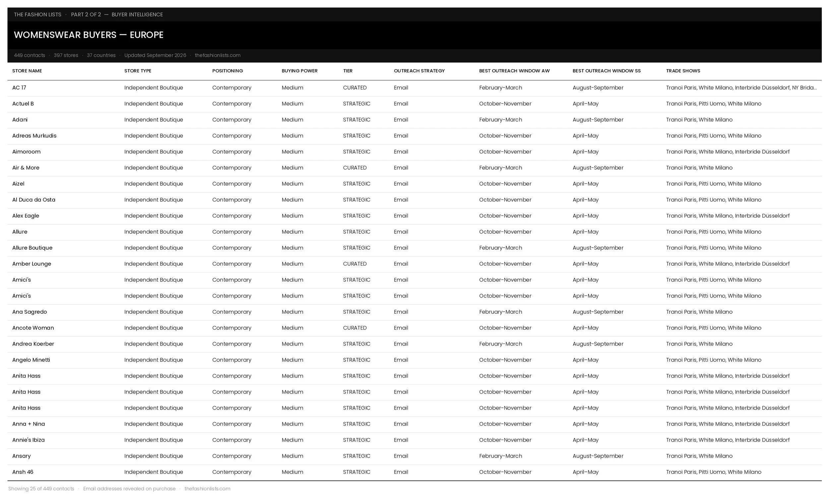Click the CURATED tier in Ancote Woman row
829x504 pixels.
pos(354,328)
